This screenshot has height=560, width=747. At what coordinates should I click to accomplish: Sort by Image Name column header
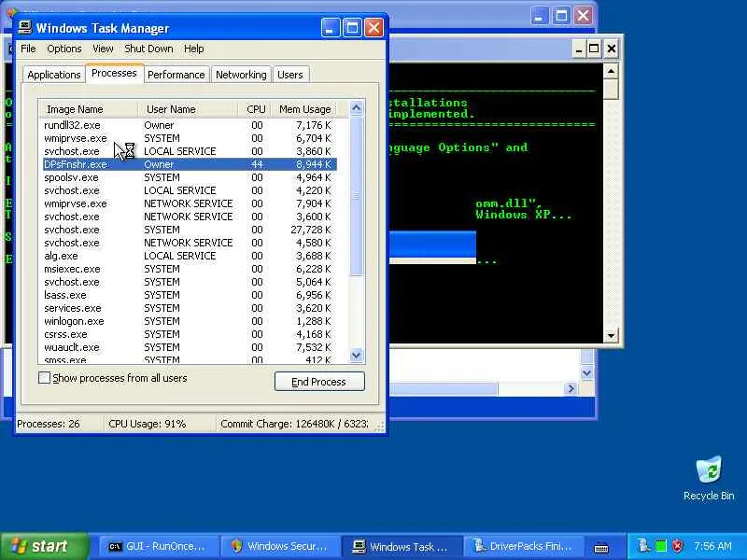(x=89, y=109)
